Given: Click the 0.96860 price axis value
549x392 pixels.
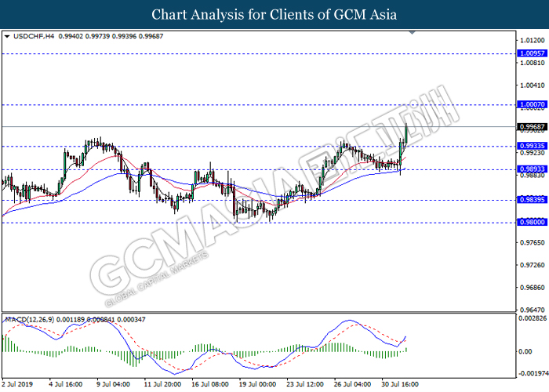Looking at the screenshot, I should [533, 288].
